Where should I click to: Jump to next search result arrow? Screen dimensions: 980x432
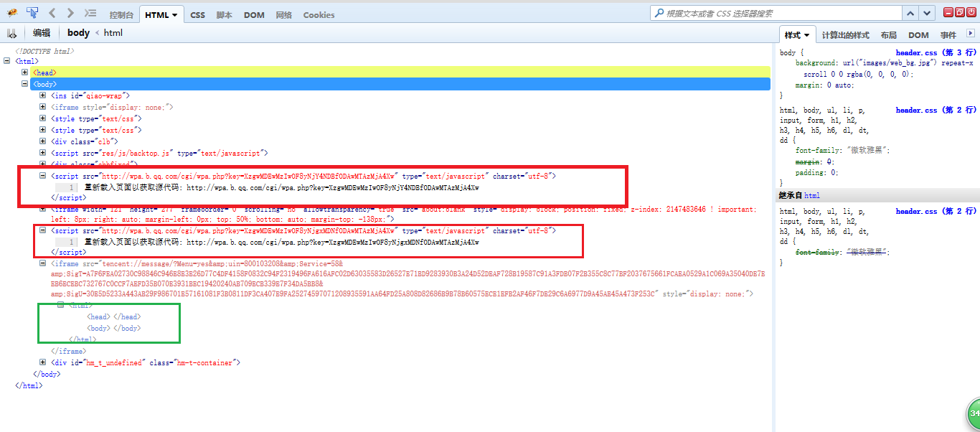pos(928,13)
